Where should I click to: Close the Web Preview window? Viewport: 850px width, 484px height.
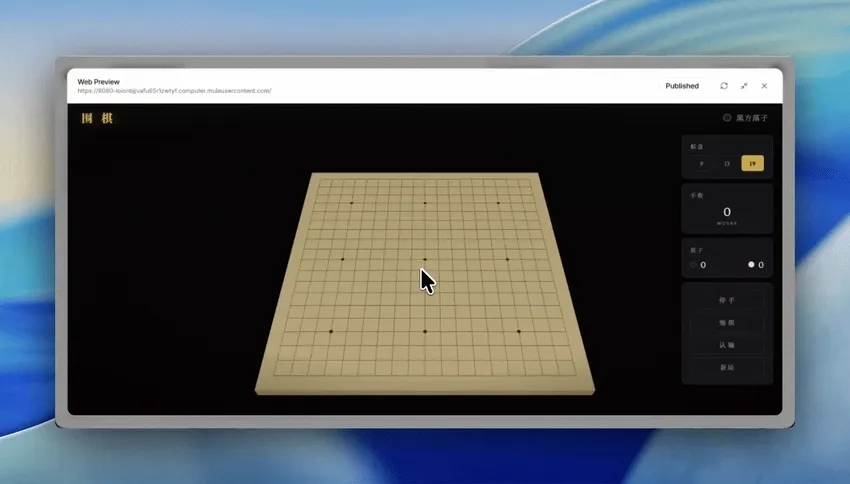tap(764, 86)
